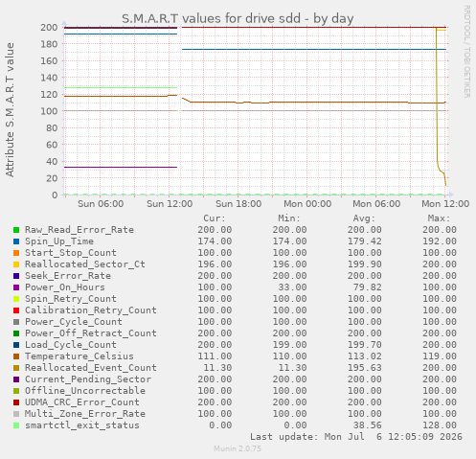Click the Mon 12:00 x-axis label
The height and width of the screenshot is (459, 476).
pos(445,204)
